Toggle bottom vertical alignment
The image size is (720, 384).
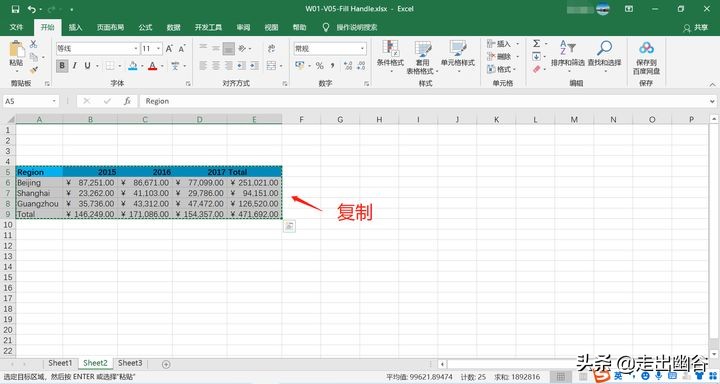click(229, 48)
